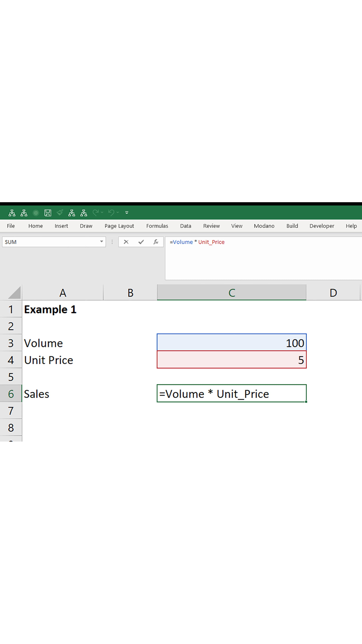The height and width of the screenshot is (644, 362).
Task: Confirm formula with the checkmark Enter icon
Action: pyautogui.click(x=141, y=242)
